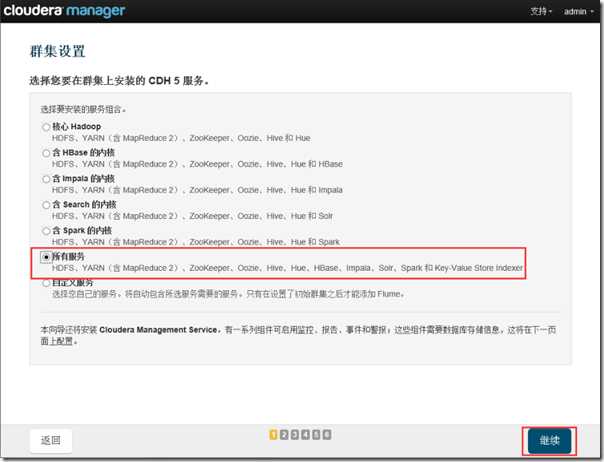Image resolution: width=604 pixels, height=462 pixels.
Task: Click the 返回 button
Action: coord(51,440)
